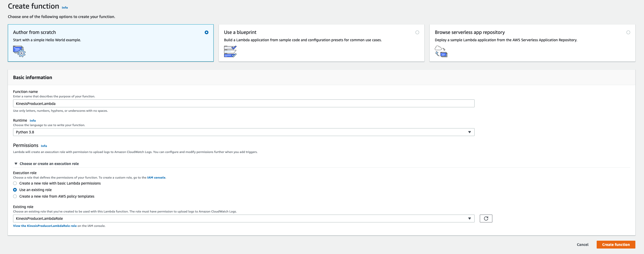Open the Existing role dropdown
644x254 pixels.
point(470,218)
